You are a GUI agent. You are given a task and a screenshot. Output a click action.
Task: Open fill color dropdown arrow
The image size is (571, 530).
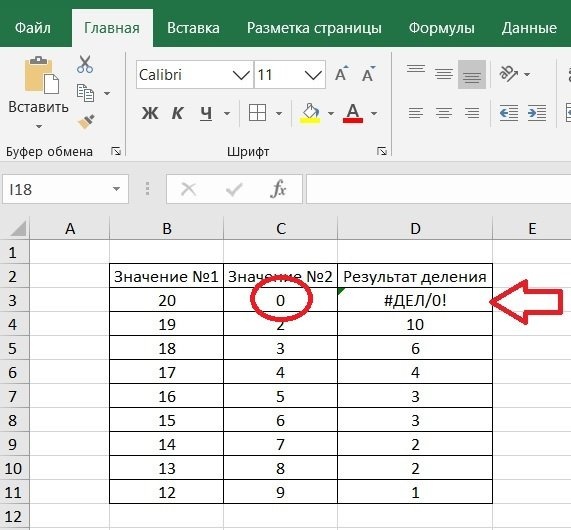point(331,114)
